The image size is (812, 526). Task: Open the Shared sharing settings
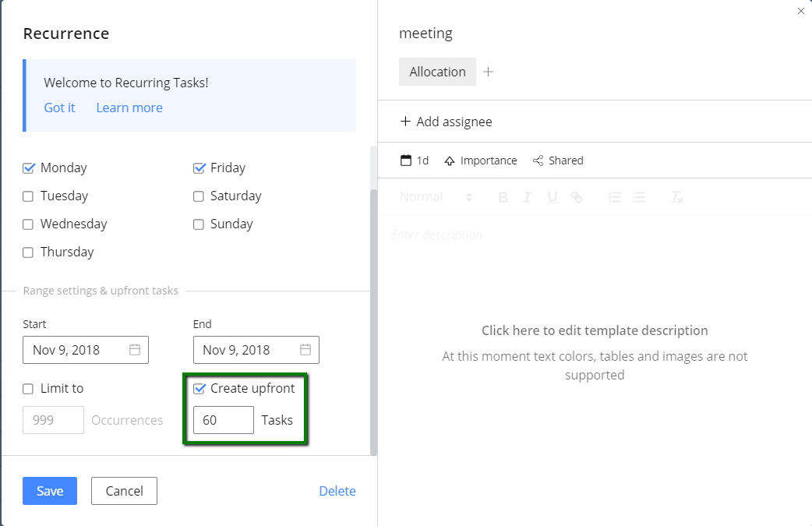pos(558,161)
